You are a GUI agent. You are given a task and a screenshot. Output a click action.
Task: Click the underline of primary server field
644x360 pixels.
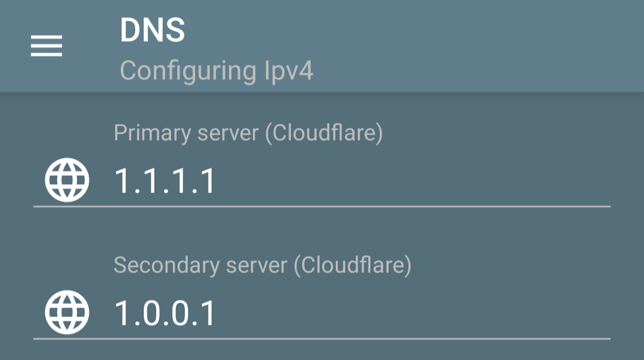322,206
